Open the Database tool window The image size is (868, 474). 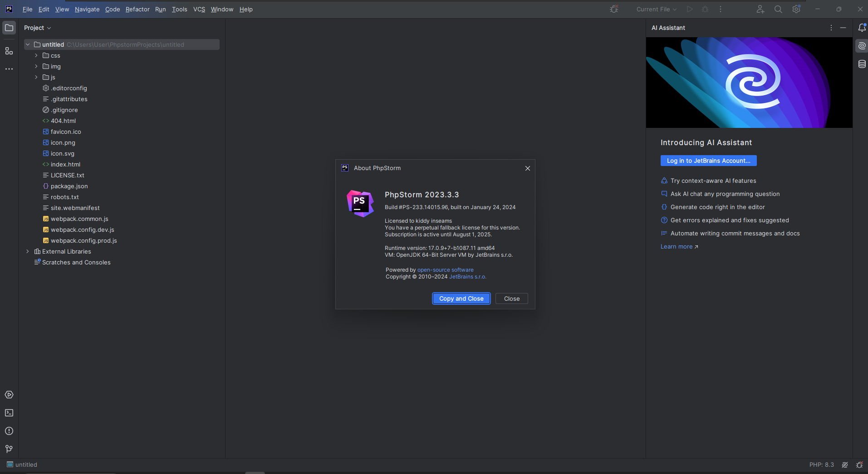862,64
